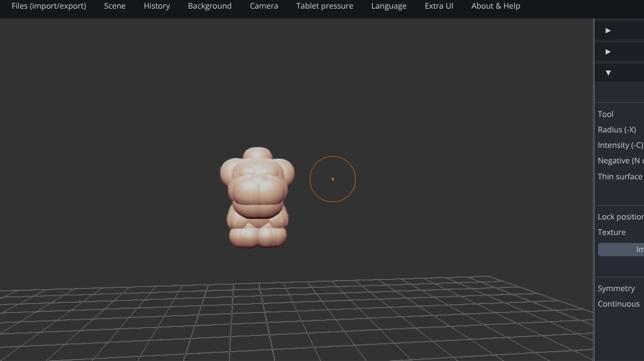The image size is (644, 361).
Task: Click the Symmetry label
Action: (616, 288)
